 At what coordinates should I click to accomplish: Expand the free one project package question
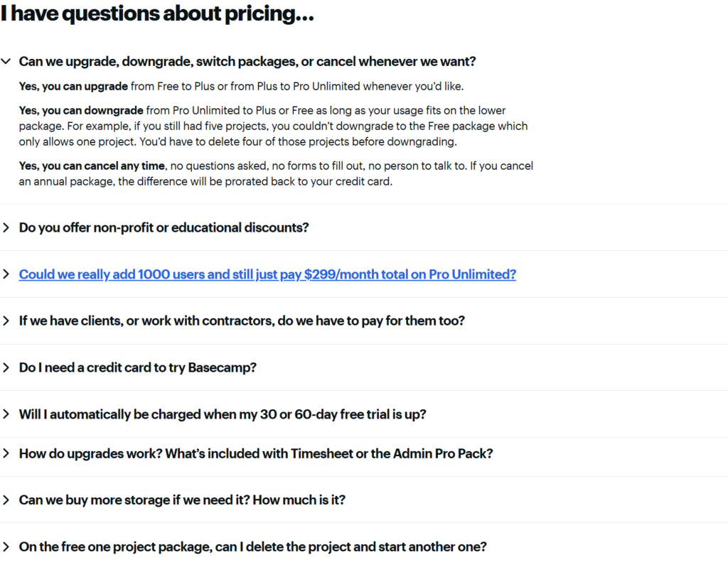coord(253,546)
